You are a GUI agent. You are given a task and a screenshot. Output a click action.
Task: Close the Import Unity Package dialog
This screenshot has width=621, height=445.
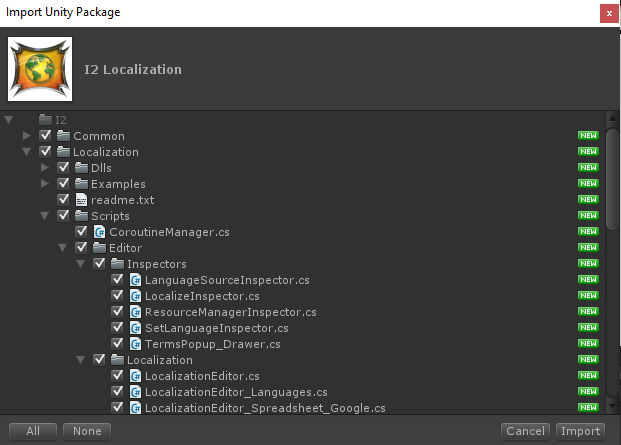[x=607, y=13]
